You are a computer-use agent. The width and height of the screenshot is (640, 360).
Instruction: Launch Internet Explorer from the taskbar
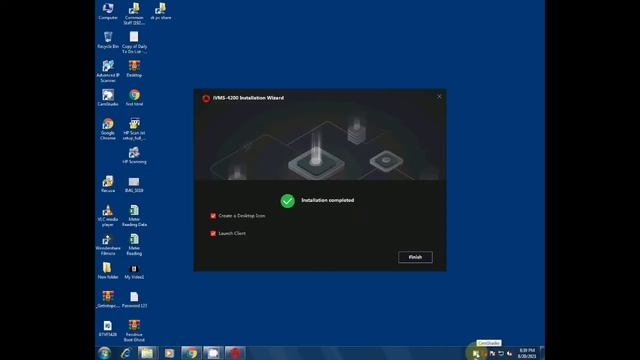click(126, 353)
